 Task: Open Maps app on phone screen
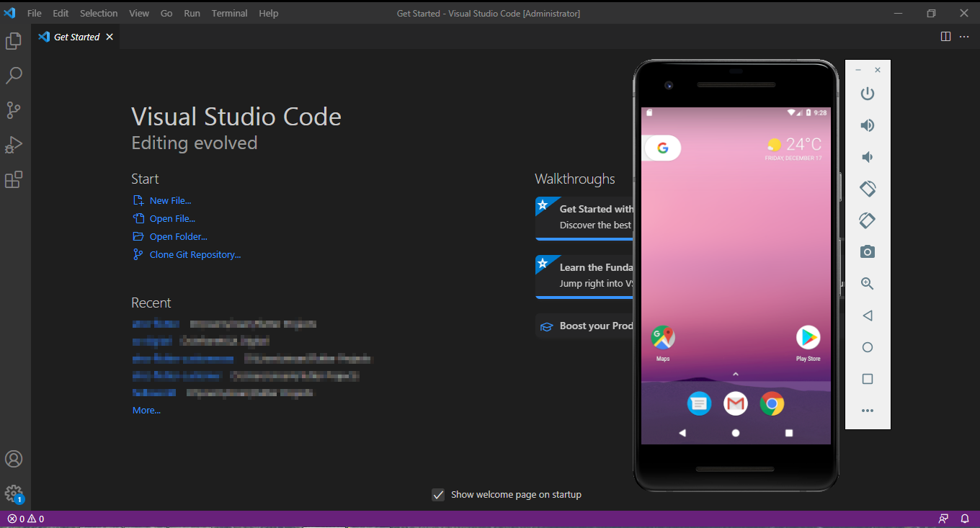point(663,343)
